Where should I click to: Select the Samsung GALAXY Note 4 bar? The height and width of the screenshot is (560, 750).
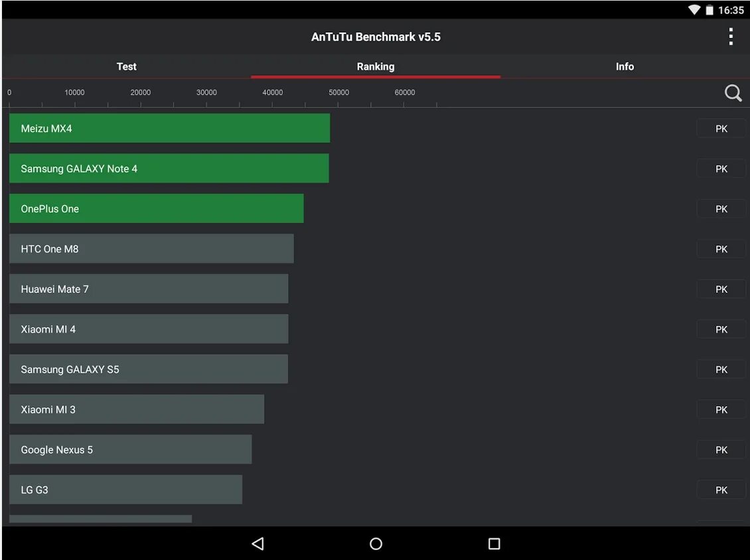coord(169,169)
